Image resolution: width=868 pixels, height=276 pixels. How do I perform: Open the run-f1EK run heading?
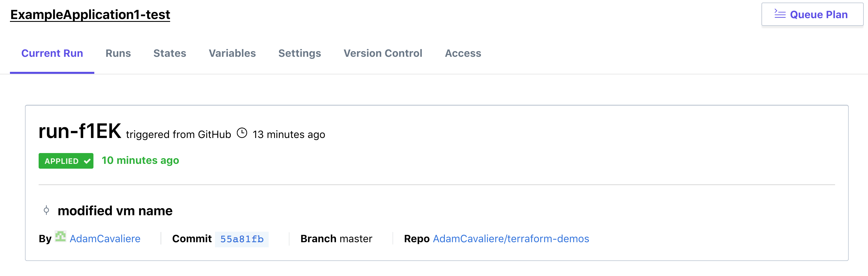[x=80, y=131]
